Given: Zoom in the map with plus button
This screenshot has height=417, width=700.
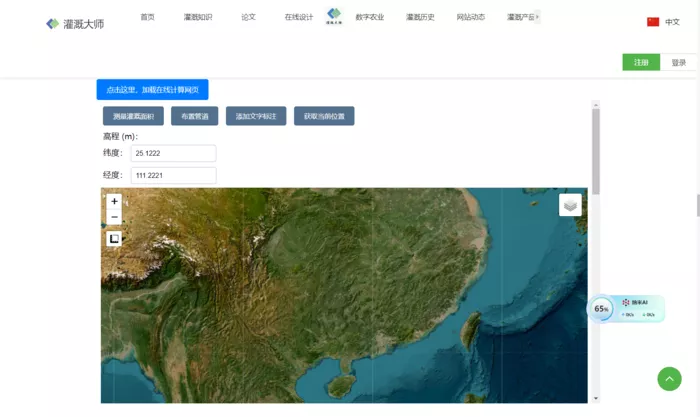Looking at the screenshot, I should (x=114, y=201).
